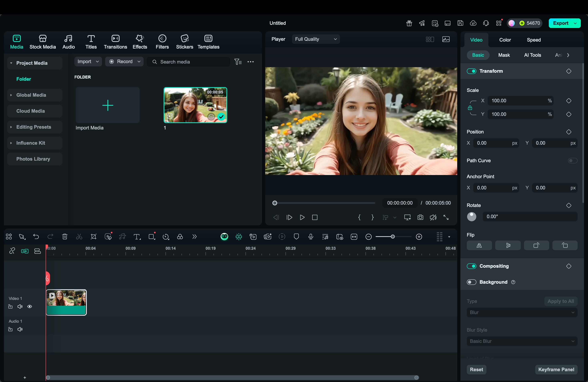Viewport: 588px width, 382px height.
Task: Click the horizontal flip icon
Action: click(479, 245)
